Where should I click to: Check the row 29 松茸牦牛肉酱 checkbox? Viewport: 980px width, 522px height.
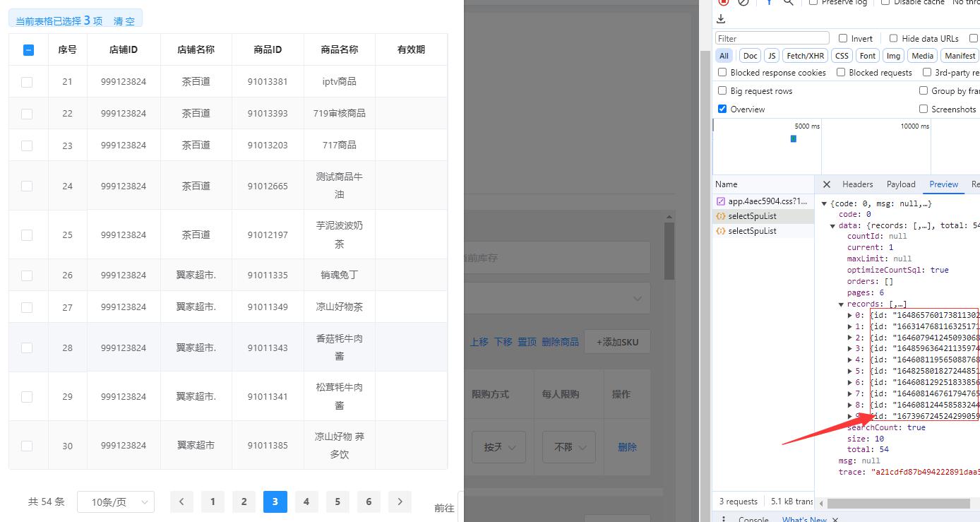coord(27,397)
